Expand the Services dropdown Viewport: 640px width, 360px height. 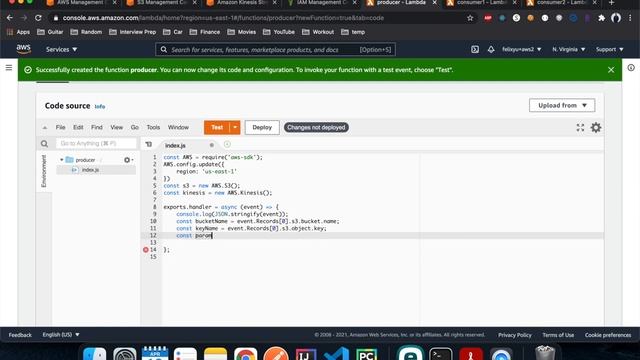coord(61,49)
